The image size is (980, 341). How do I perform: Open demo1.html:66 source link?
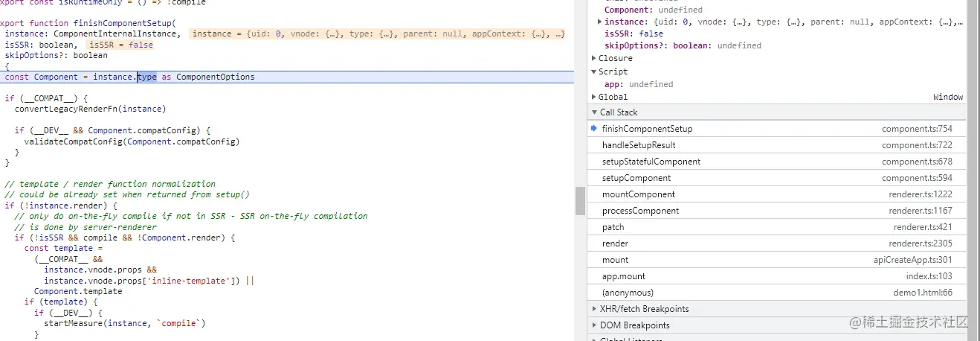tap(922, 293)
